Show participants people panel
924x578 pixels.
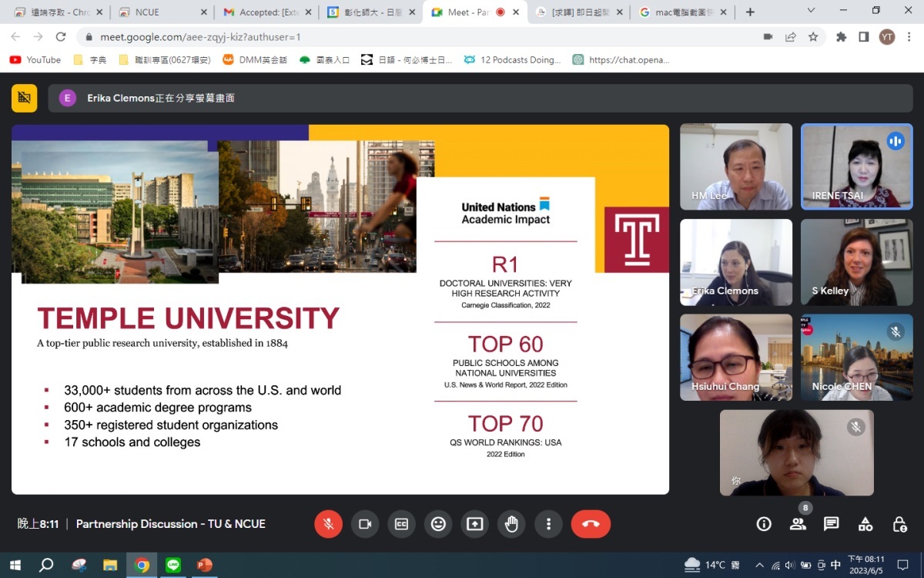tap(798, 524)
